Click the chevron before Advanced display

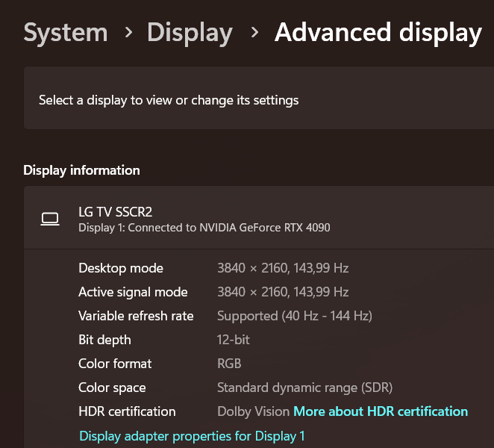click(254, 32)
